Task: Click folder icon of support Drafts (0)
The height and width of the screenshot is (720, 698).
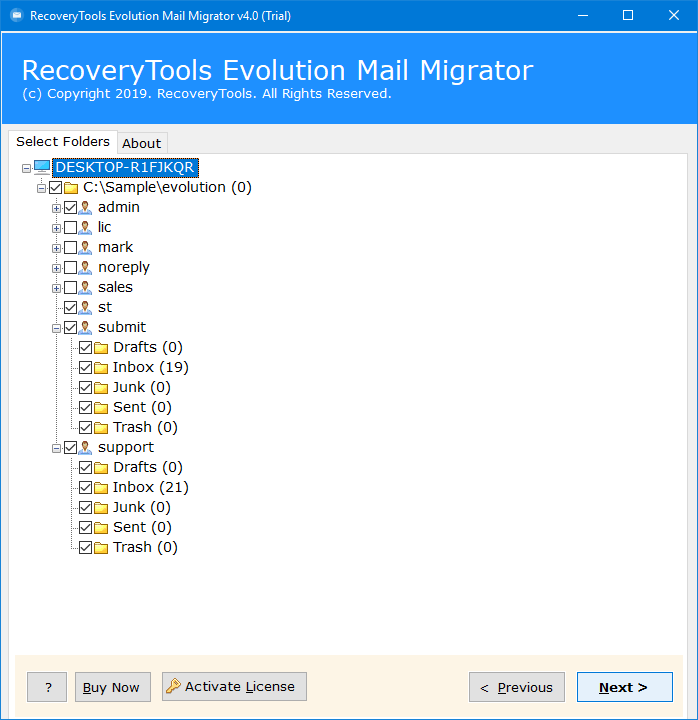Action: tap(101, 468)
